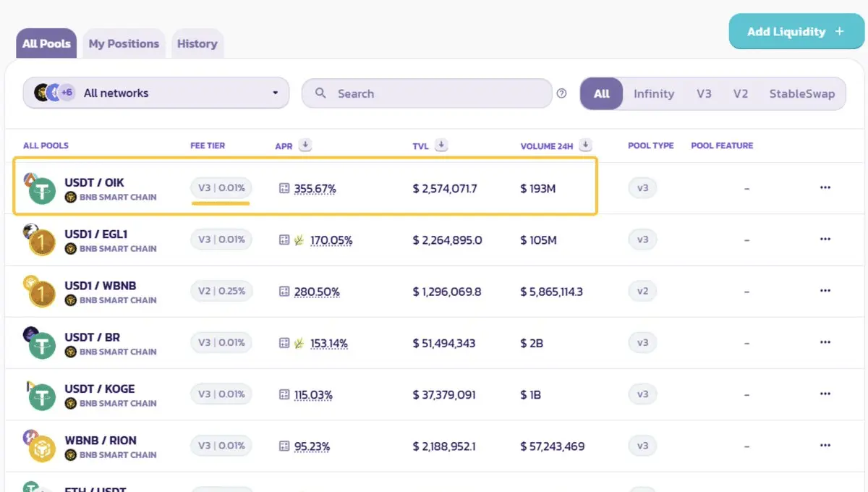The image size is (868, 492).
Task: Click the 95.23% APR value
Action: tap(312, 446)
